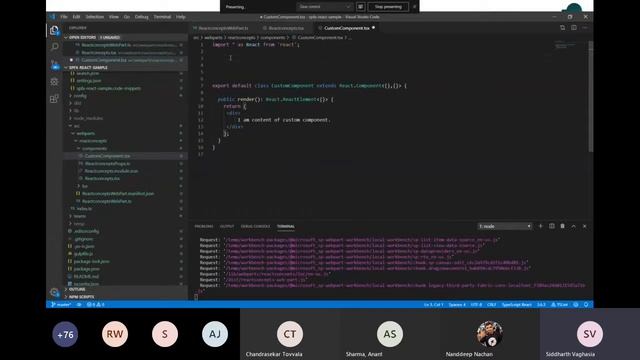Viewport: 640px width, 360px height.
Task: Open package.json in file tree
Action: [x=87, y=269]
